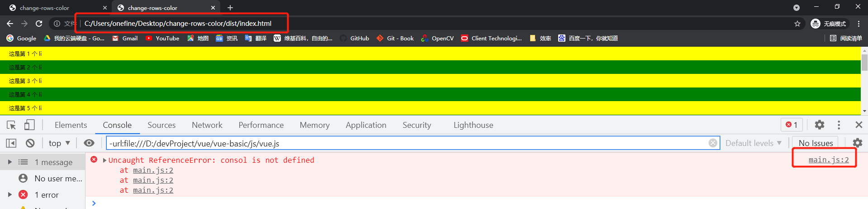Viewport: 868px width, 209px height.
Task: Open the 效率 bookmark folder
Action: point(541,39)
